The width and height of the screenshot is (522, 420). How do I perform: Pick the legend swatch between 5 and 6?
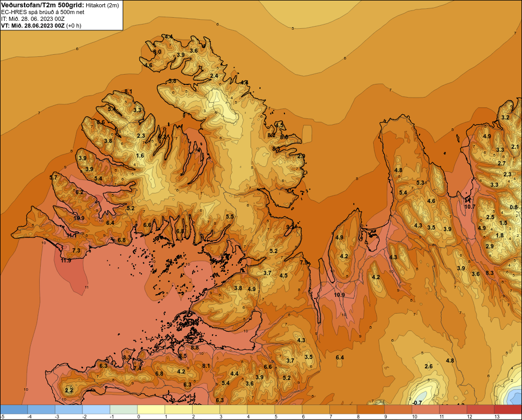288,409
